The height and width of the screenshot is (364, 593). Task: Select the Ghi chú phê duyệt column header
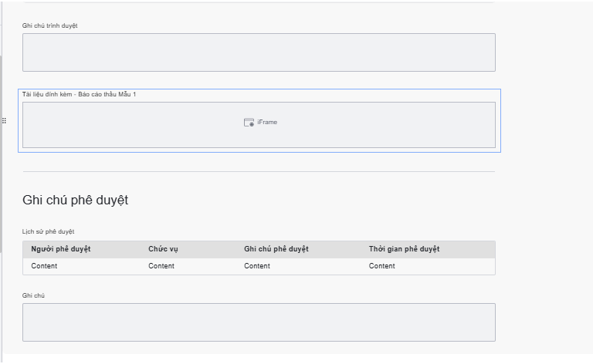(276, 249)
